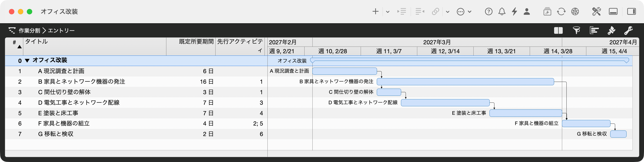Image resolution: width=644 pixels, height=162 pixels.
Task: Click the indent activity icon
Action: pos(402,11)
